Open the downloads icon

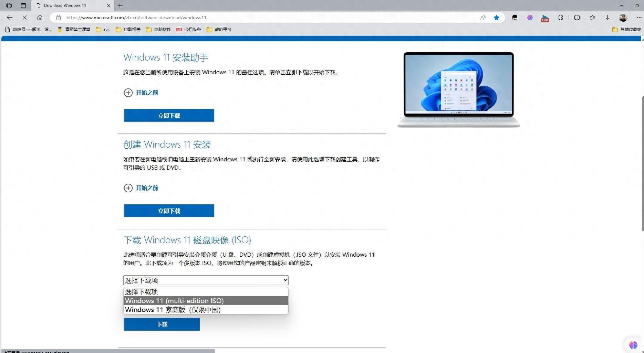[x=607, y=18]
